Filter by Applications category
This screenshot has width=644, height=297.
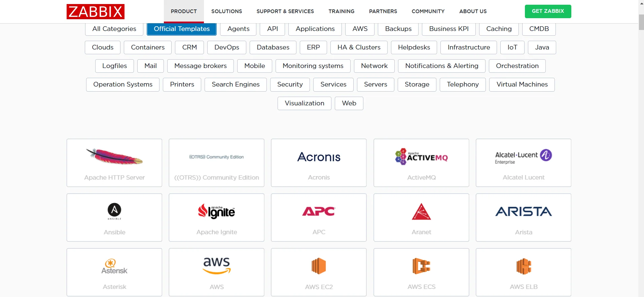tap(315, 29)
